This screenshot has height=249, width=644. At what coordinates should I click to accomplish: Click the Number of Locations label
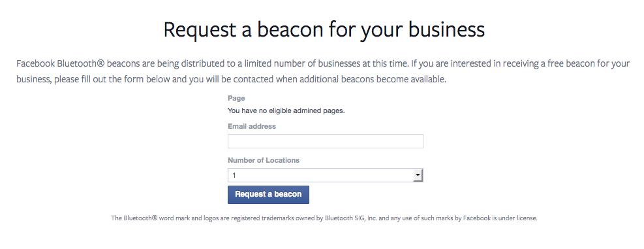point(264,160)
